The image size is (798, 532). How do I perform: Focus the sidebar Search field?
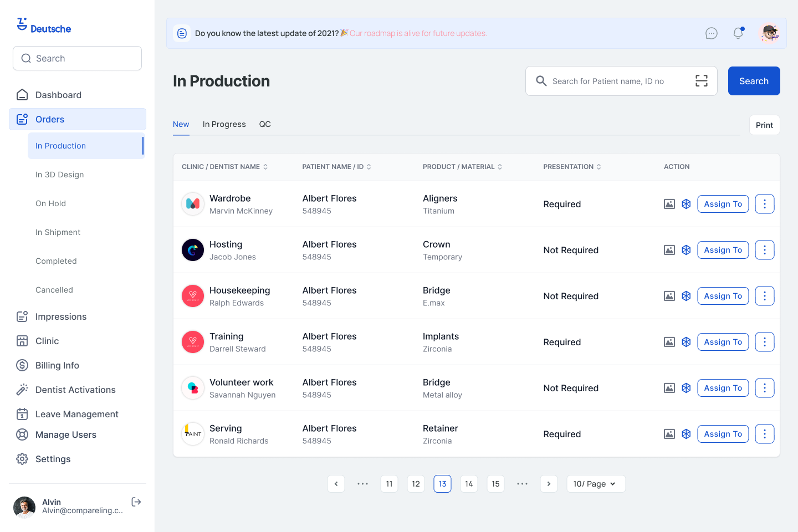pyautogui.click(x=77, y=58)
